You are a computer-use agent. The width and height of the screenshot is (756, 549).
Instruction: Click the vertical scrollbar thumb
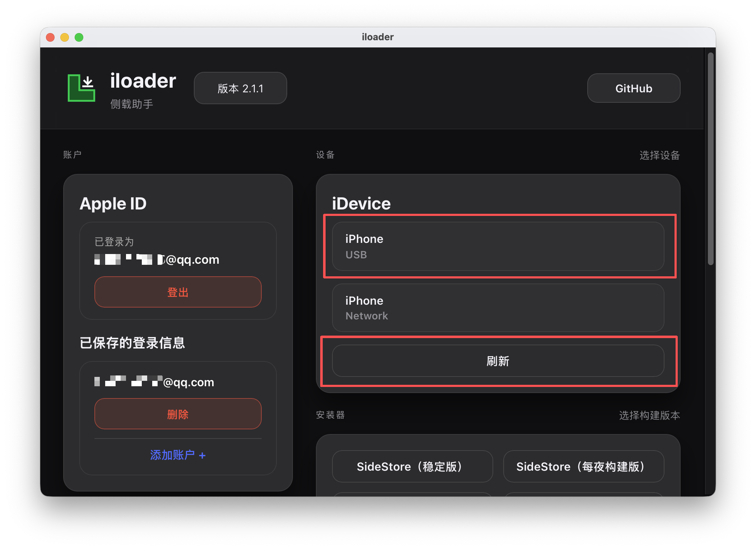pos(710,158)
